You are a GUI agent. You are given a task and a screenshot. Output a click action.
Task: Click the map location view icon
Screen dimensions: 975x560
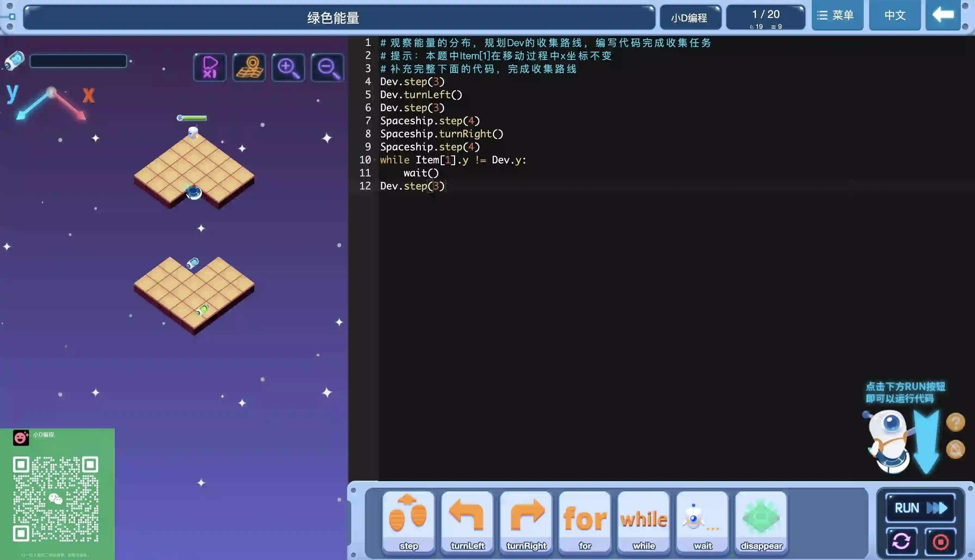(249, 67)
